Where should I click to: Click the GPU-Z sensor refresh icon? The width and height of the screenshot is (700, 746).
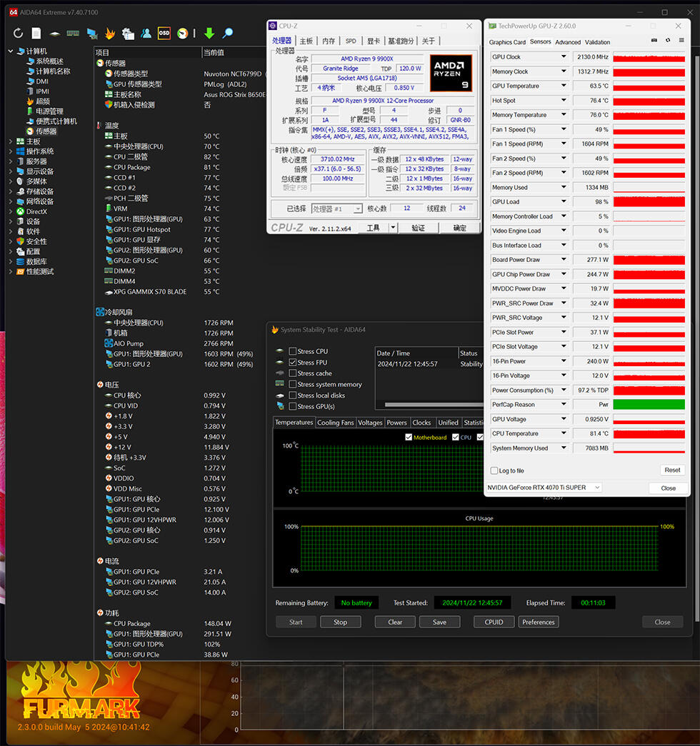[668, 41]
